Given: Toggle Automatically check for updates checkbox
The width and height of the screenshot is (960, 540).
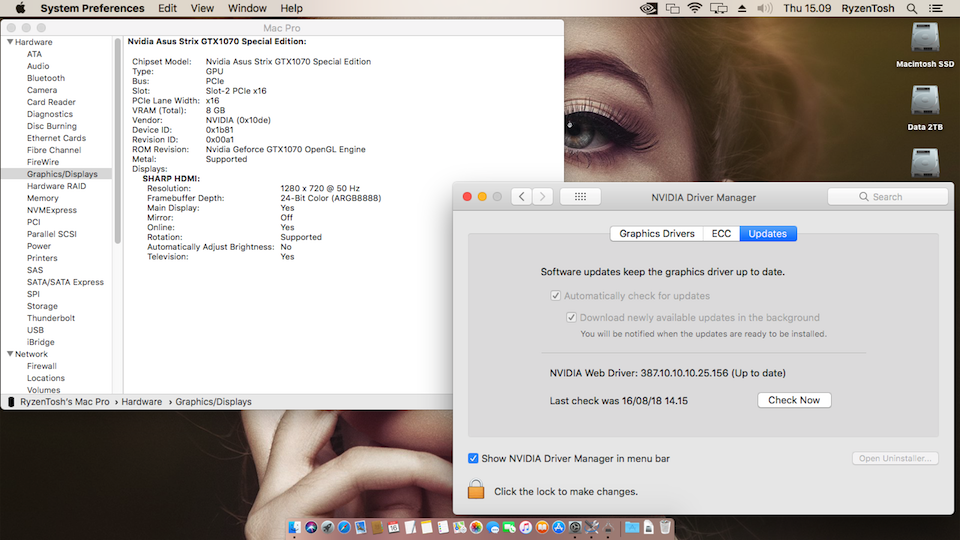Looking at the screenshot, I should 555,296.
